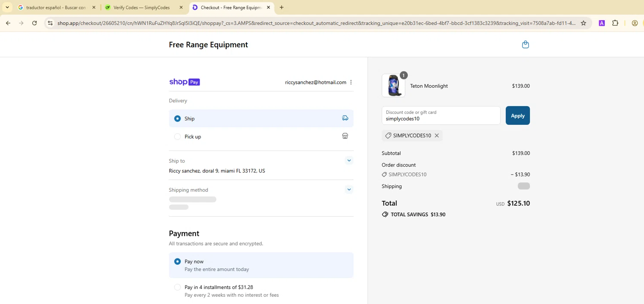The width and height of the screenshot is (644, 304).
Task: Select Pay in 4 installments option
Action: click(177, 287)
